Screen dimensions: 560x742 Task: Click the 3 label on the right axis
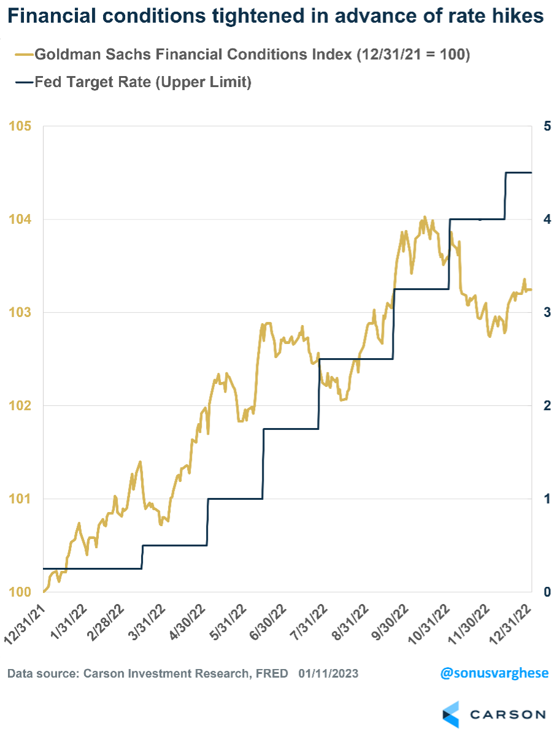[x=547, y=313]
